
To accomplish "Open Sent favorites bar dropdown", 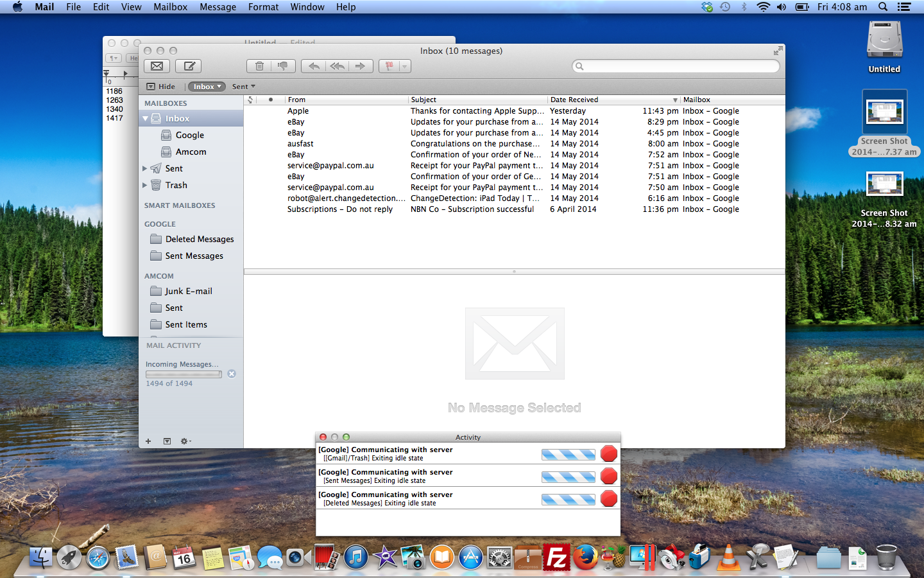I will pyautogui.click(x=244, y=87).
